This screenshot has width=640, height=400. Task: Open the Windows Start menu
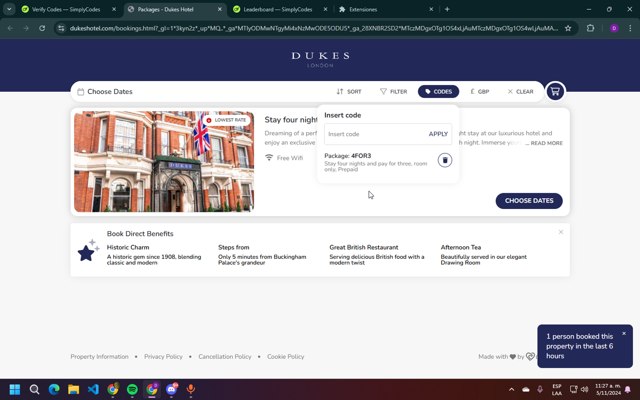[15, 389]
